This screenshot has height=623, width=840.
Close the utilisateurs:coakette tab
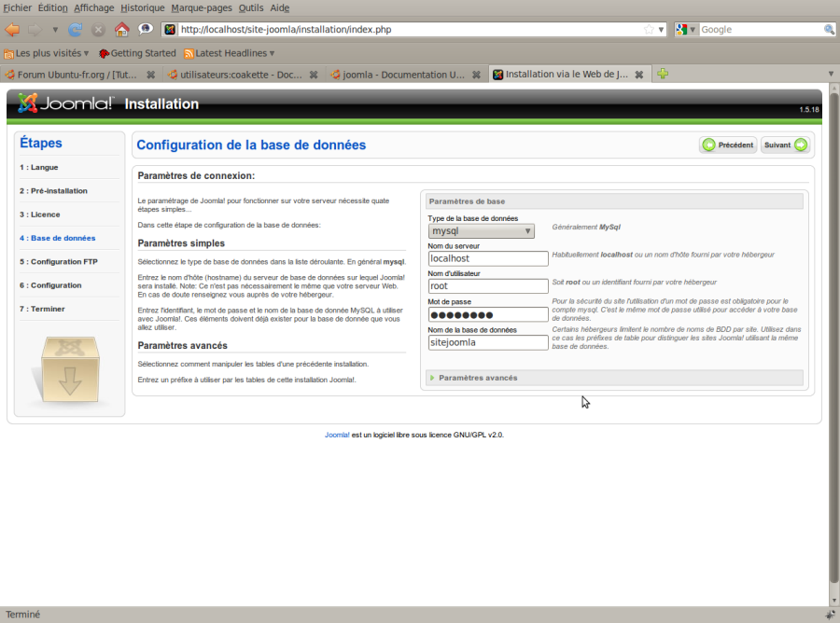tap(314, 75)
